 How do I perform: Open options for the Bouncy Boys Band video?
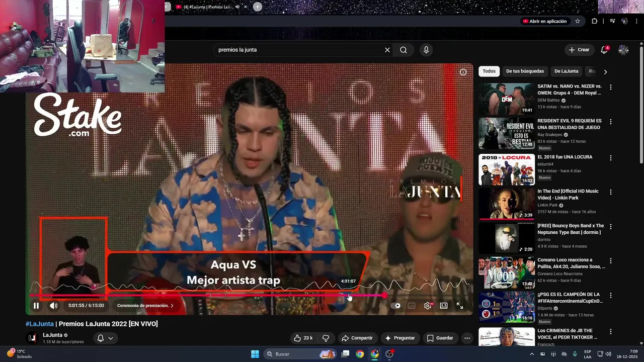[x=611, y=227]
